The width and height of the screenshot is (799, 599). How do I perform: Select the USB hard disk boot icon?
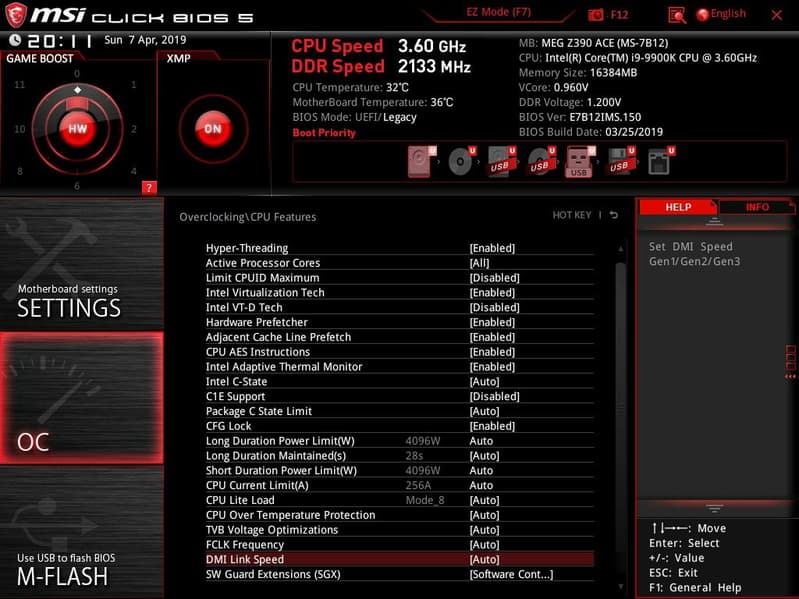[501, 161]
